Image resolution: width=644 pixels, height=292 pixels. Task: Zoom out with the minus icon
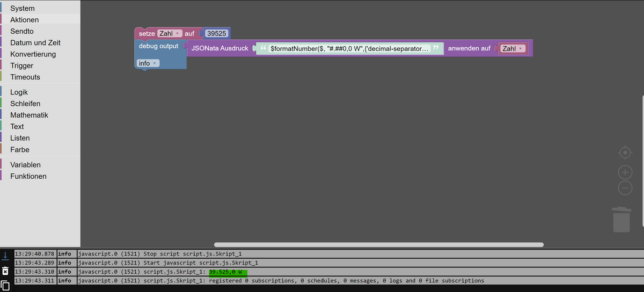tap(625, 188)
